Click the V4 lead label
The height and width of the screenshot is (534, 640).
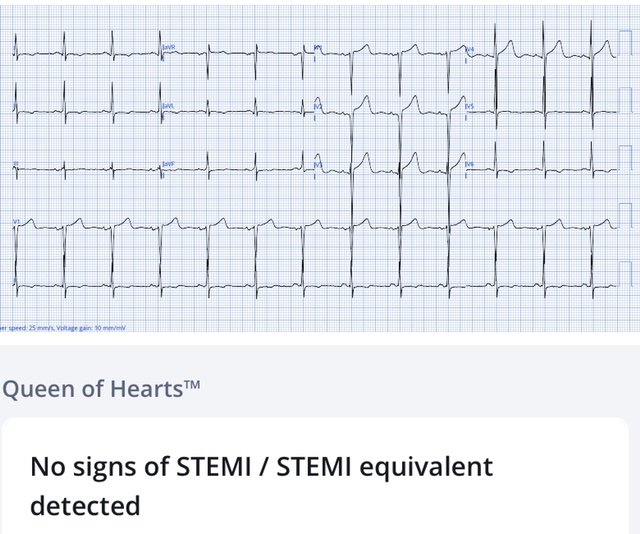(469, 48)
